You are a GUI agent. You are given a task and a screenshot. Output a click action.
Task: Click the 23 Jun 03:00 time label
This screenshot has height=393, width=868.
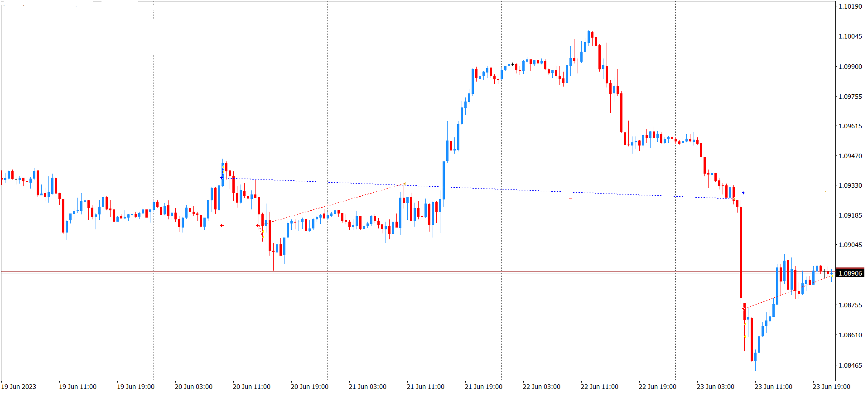(x=715, y=387)
